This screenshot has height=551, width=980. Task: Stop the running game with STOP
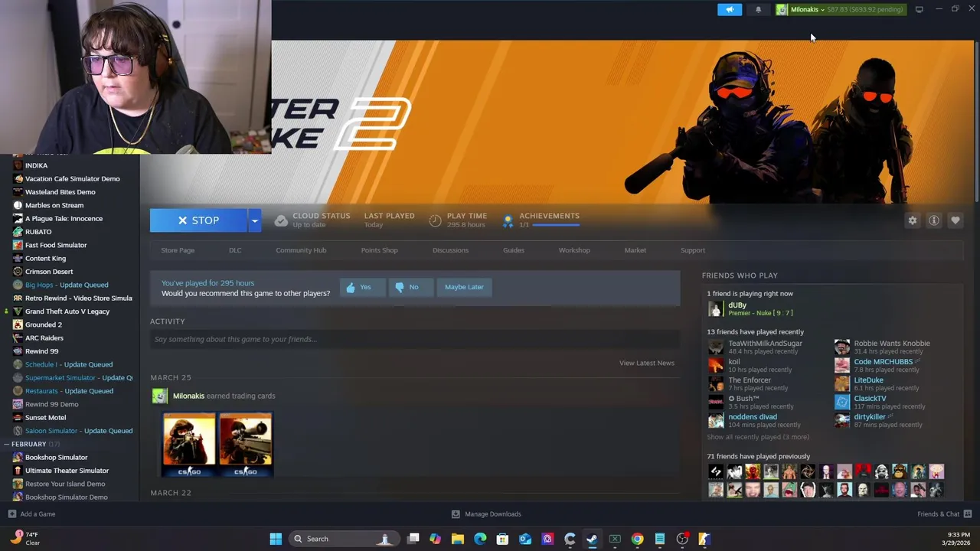click(x=198, y=220)
